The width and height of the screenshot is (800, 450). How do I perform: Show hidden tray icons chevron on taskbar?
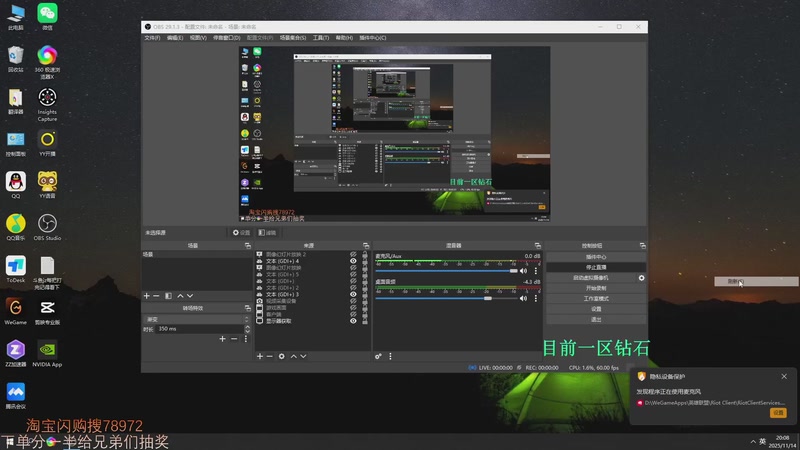pyautogui.click(x=753, y=442)
